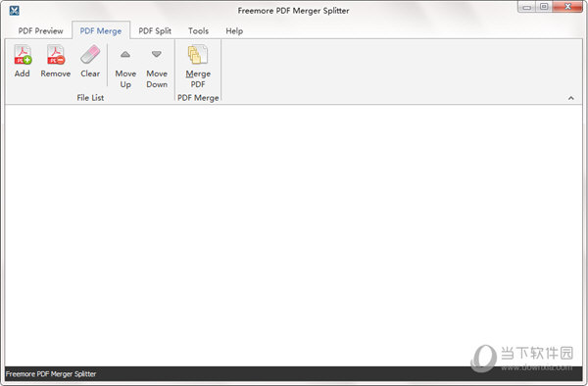Click the app logo icon in the title bar
The width and height of the screenshot is (588, 386).
coord(15,11)
